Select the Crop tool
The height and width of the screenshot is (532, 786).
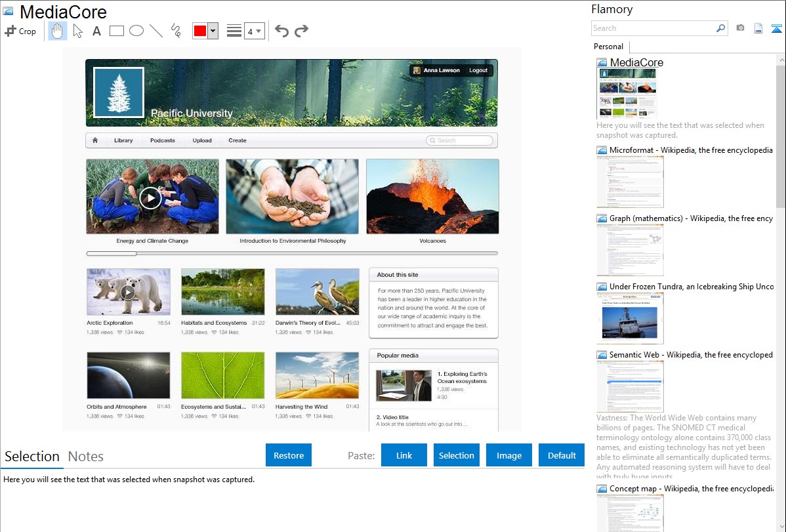[20, 31]
